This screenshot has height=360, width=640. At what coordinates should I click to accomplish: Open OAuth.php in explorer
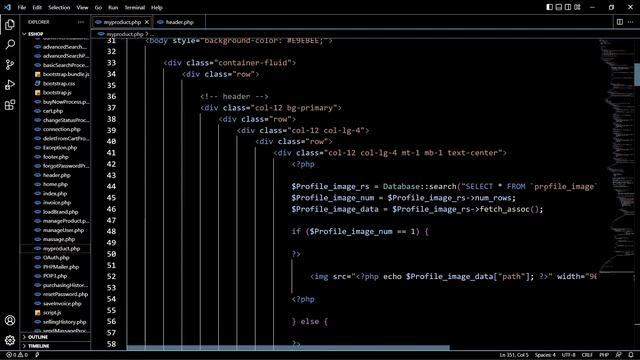[56, 258]
